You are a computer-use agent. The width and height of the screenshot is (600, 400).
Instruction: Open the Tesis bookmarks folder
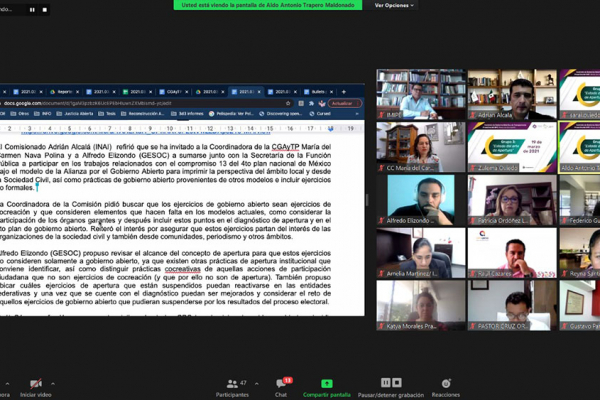coord(107,114)
